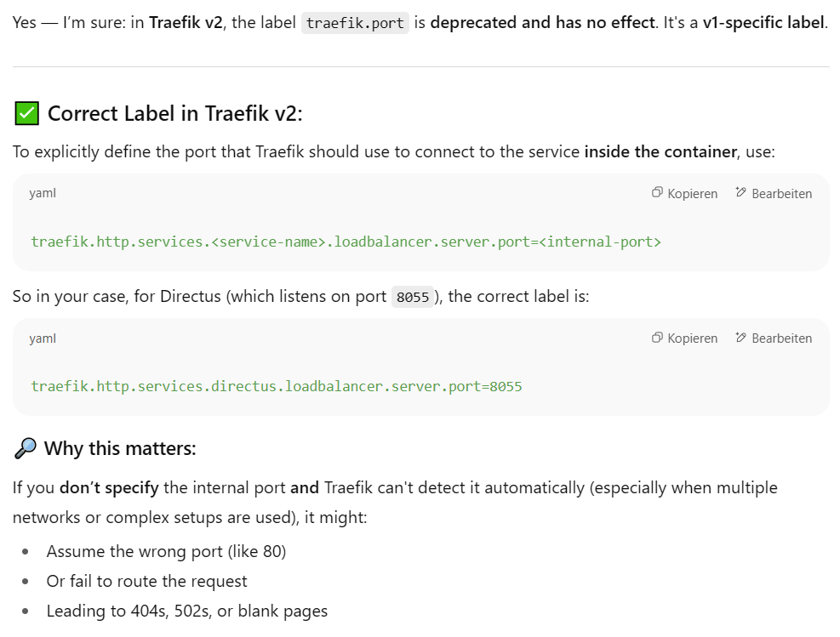The width and height of the screenshot is (840, 637).
Task: Click the heading Correct Label in Traefik v2
Action: pos(174,114)
